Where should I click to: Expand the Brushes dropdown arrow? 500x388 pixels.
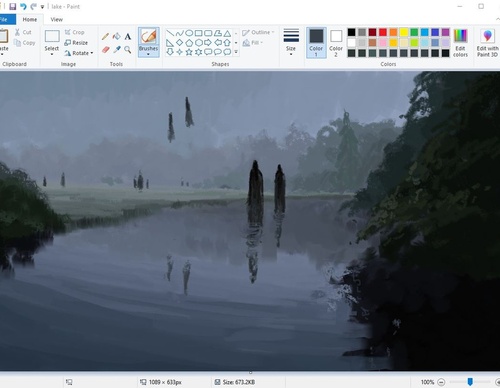tap(148, 54)
